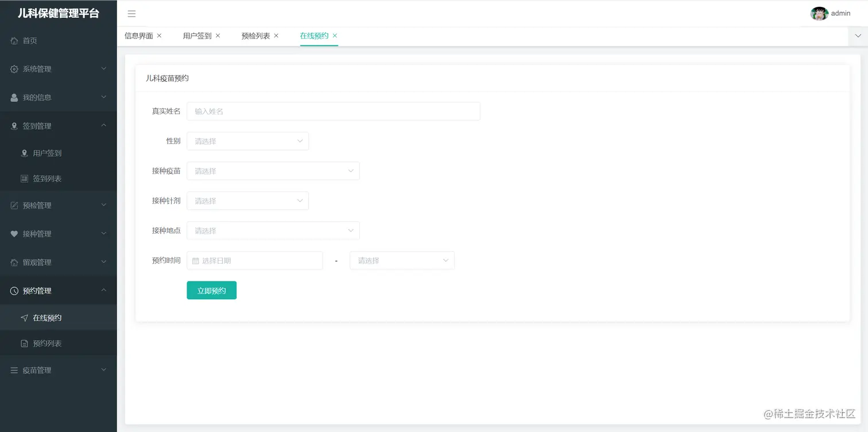Open the appointment time slot dropdown

402,261
